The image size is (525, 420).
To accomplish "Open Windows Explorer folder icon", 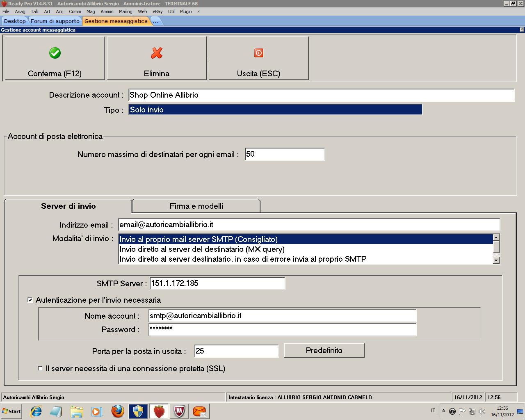I will click(x=77, y=411).
